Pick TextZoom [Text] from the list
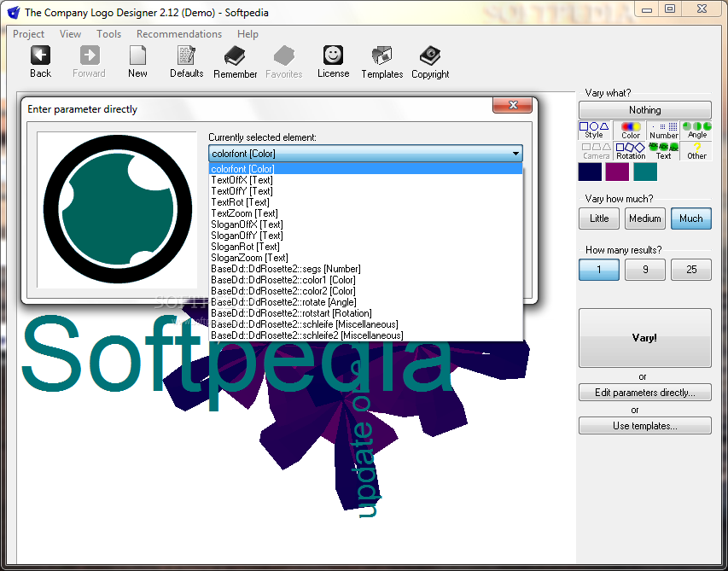 [x=366, y=213]
